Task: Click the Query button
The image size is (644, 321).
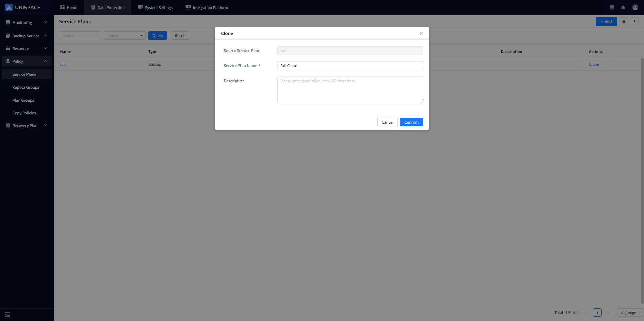Action: (158, 36)
